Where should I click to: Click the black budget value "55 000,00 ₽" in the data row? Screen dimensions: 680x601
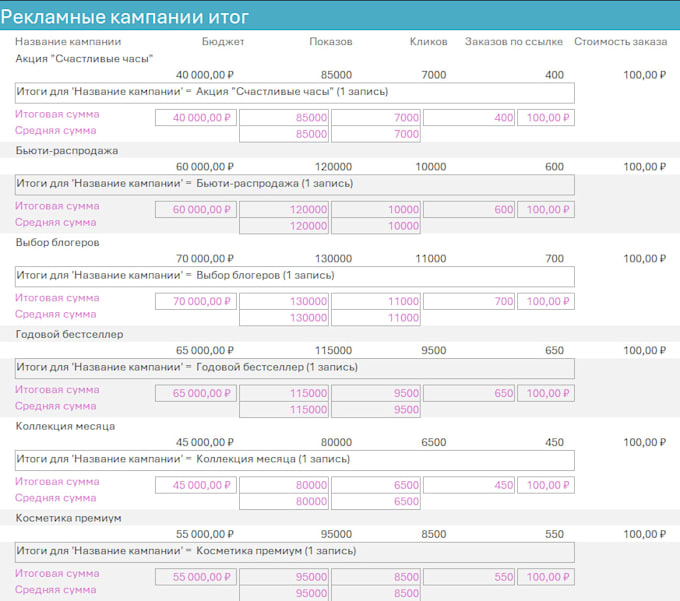click(x=205, y=535)
